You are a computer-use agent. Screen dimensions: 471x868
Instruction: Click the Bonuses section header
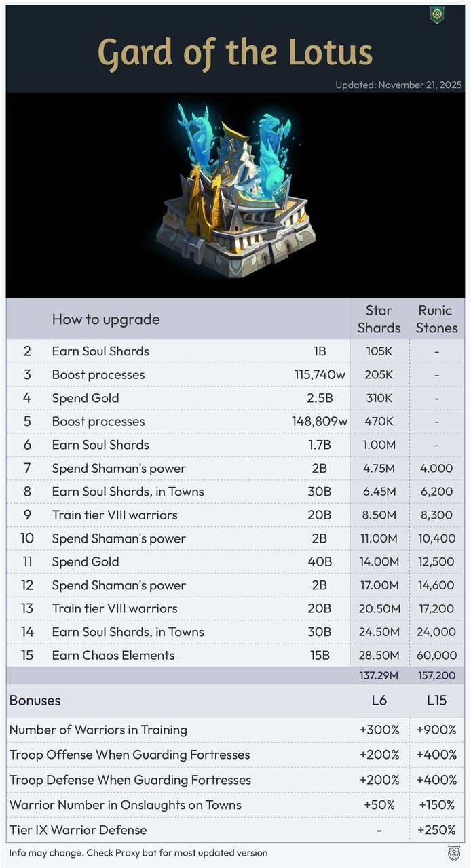[x=35, y=701]
